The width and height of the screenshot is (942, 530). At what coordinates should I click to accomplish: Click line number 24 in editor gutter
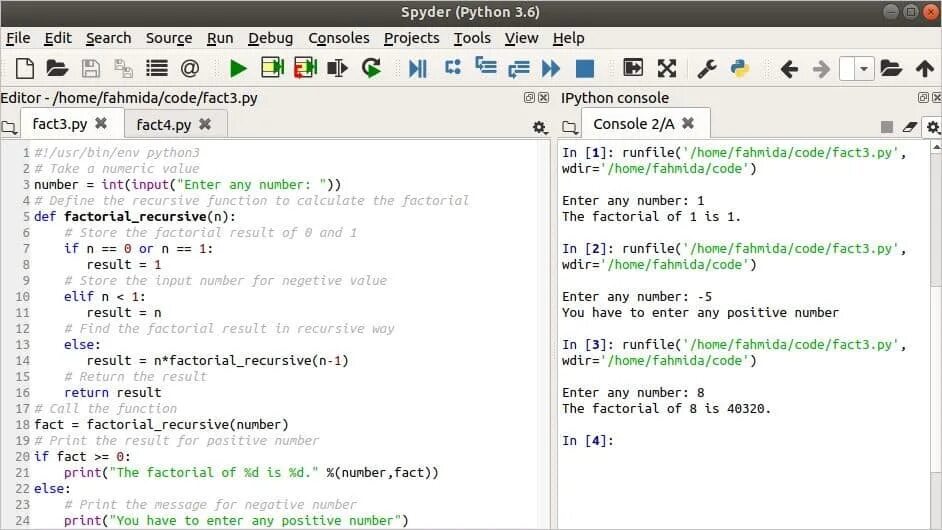click(22, 520)
